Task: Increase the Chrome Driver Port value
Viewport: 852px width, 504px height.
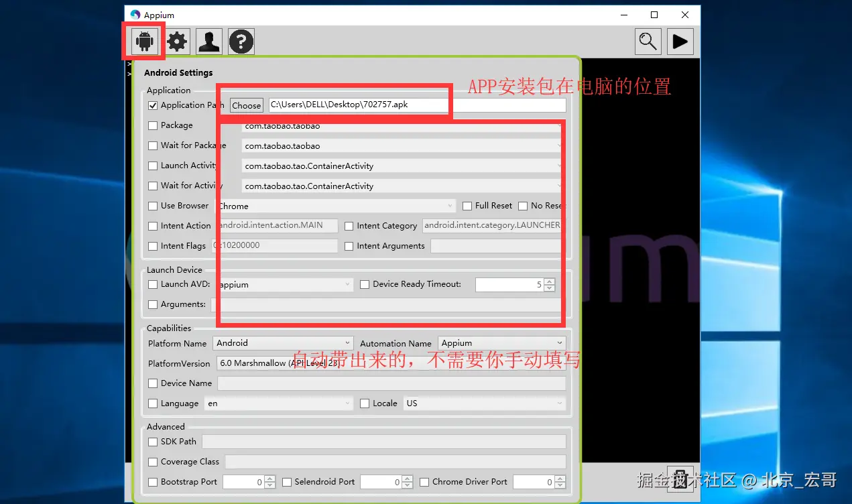Action: 560,479
